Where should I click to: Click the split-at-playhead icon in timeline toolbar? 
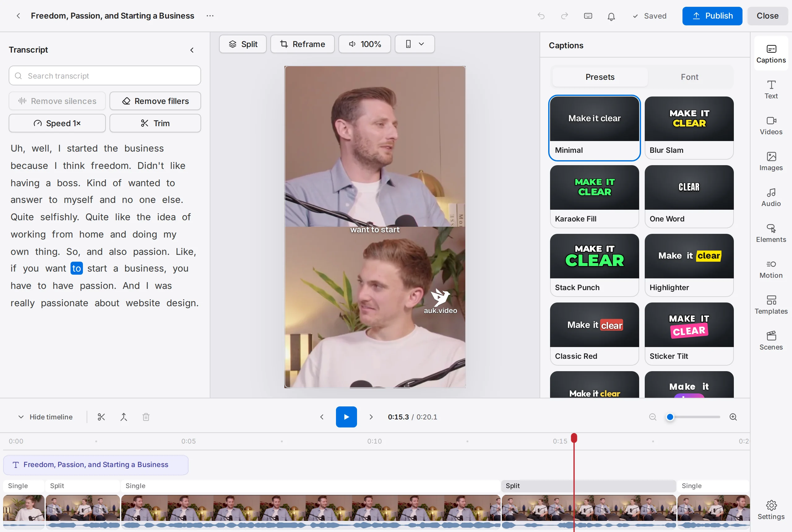[123, 417]
